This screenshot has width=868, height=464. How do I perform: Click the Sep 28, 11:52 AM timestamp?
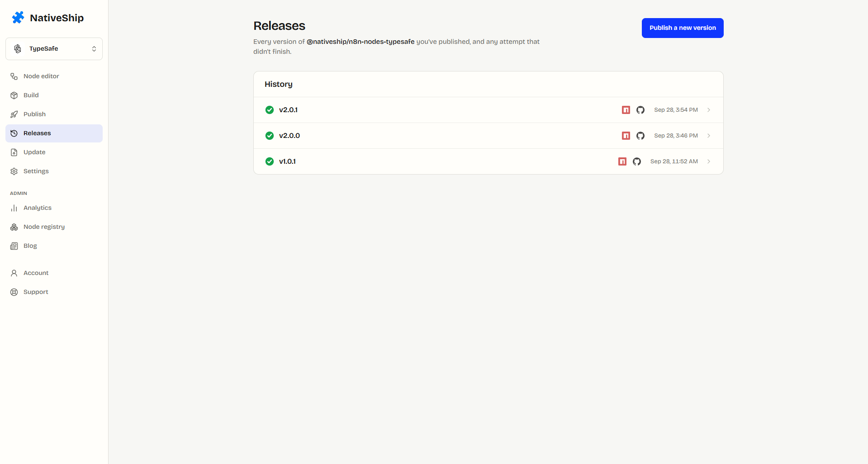click(x=674, y=161)
